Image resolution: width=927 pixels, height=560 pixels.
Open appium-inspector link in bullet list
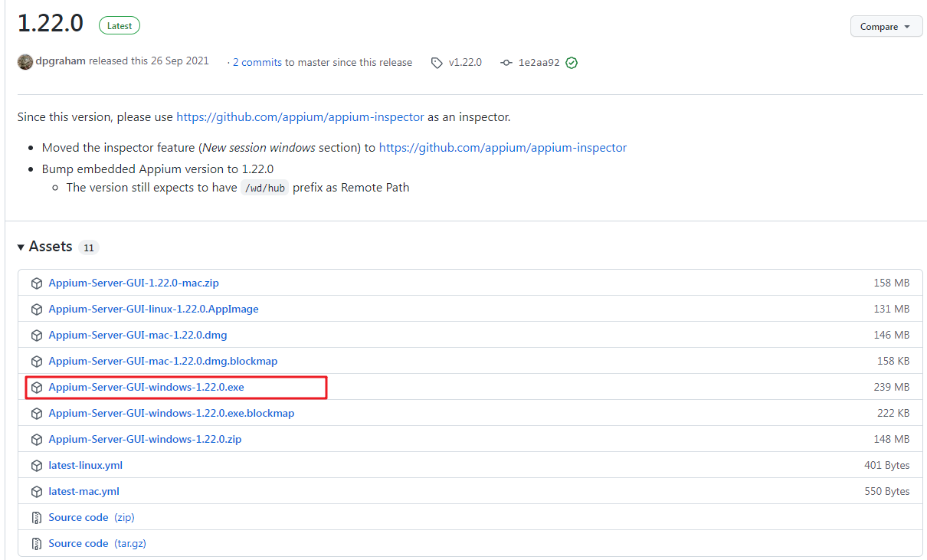point(503,147)
